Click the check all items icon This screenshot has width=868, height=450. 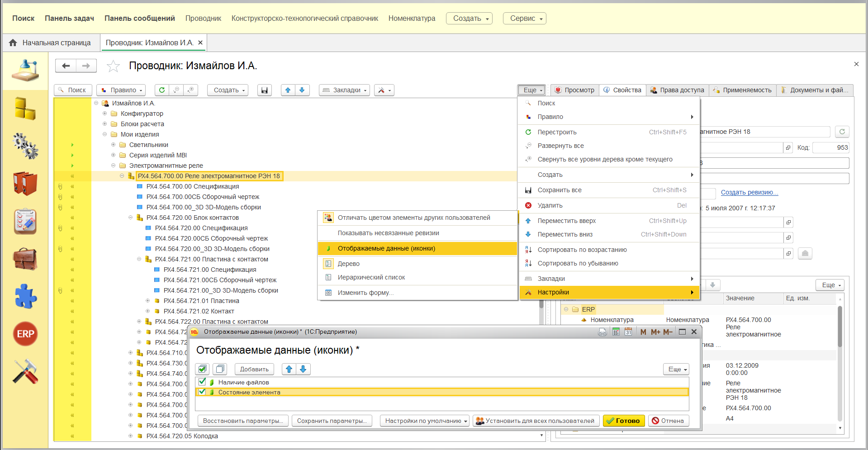pos(203,369)
